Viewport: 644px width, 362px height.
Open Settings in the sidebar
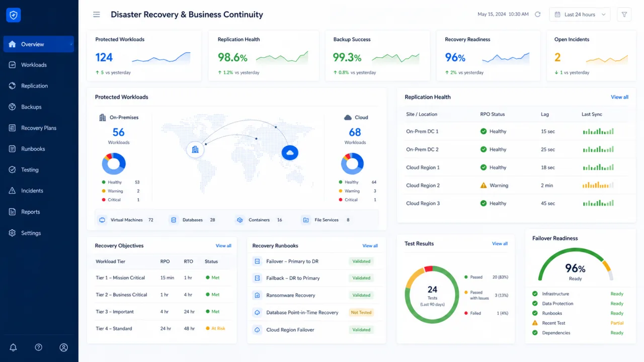(39, 233)
